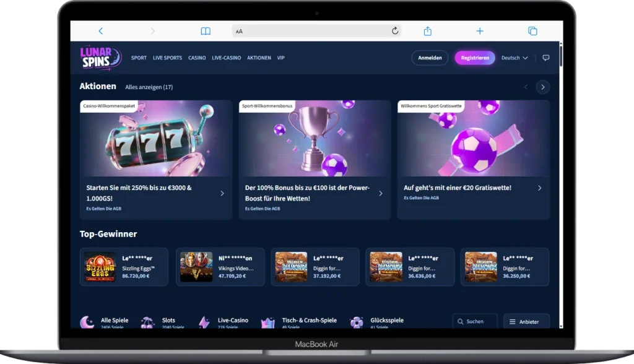This screenshot has height=364, width=634.
Task: Open the AKTIONEN menu item
Action: (259, 58)
